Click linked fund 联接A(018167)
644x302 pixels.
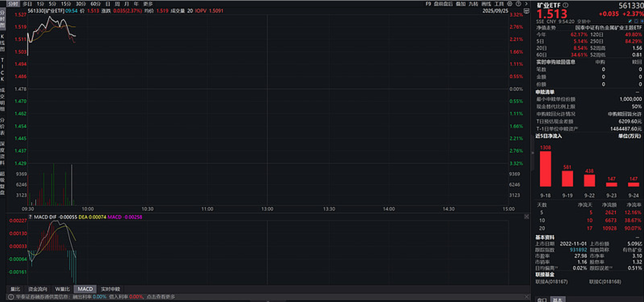tap(552, 282)
